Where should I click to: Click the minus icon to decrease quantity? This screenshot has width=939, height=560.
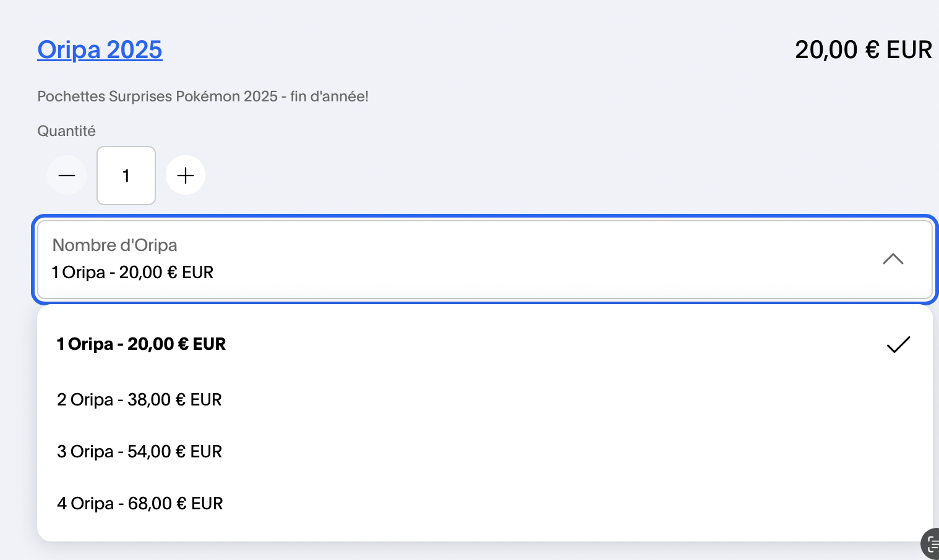(x=67, y=176)
